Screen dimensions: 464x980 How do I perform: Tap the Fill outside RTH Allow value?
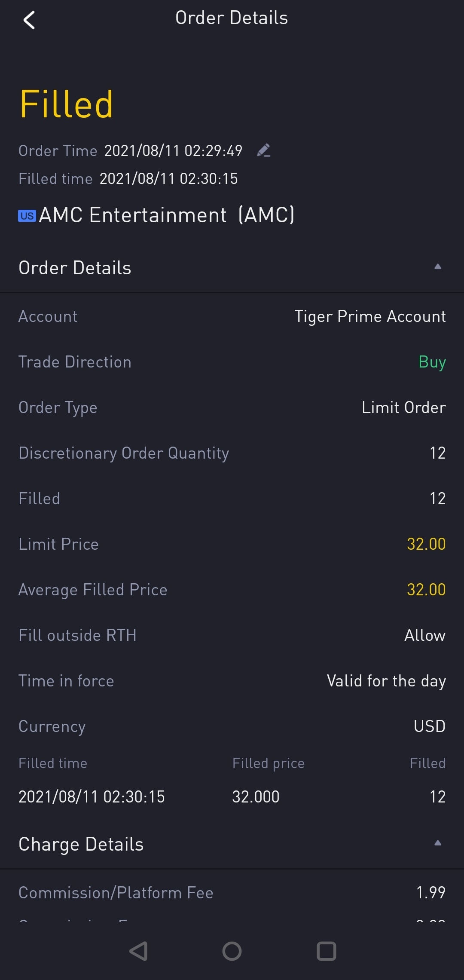[x=424, y=635]
